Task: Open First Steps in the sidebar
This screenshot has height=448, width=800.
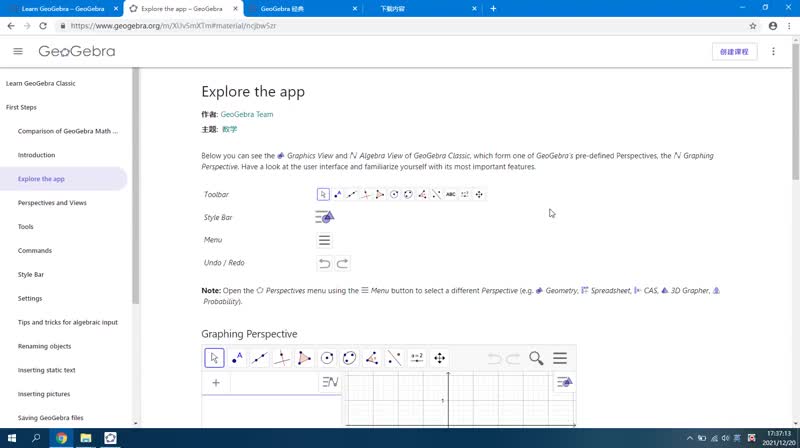Action: (21, 107)
